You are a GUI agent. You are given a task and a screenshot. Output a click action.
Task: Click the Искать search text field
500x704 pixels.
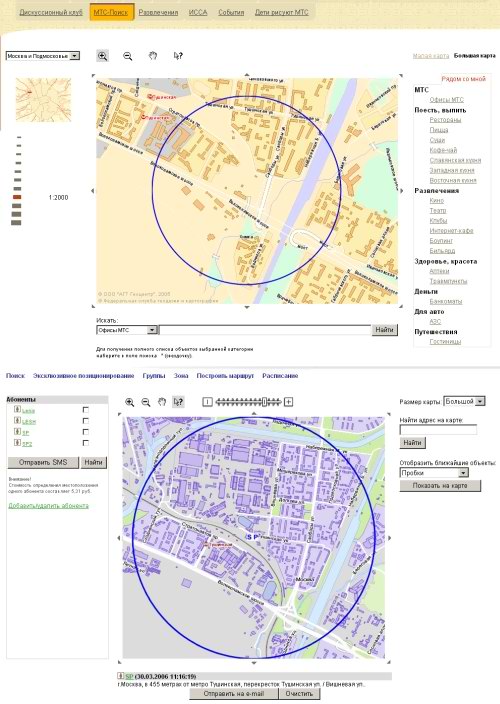265,330
